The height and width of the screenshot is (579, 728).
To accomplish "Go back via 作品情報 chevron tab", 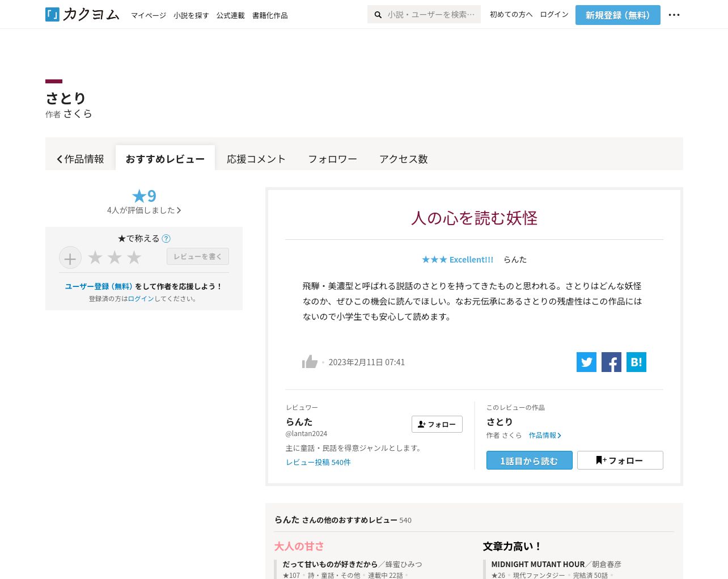I will pyautogui.click(x=81, y=159).
